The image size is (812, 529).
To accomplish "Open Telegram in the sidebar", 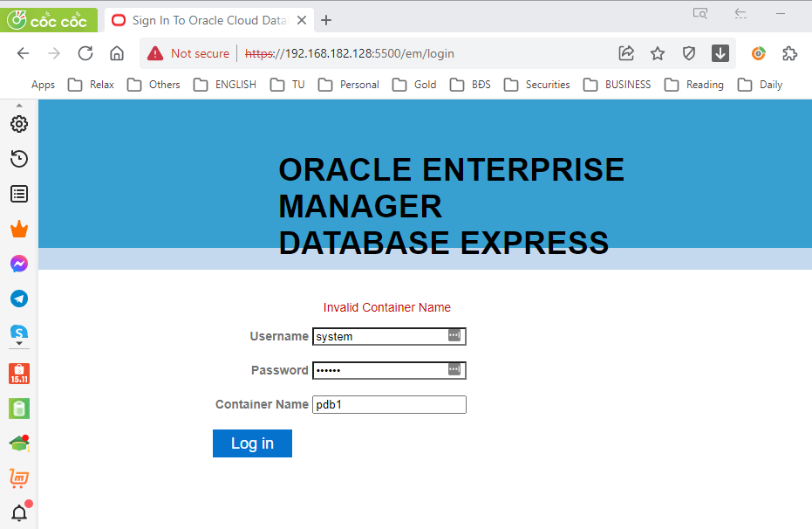I will tap(19, 299).
